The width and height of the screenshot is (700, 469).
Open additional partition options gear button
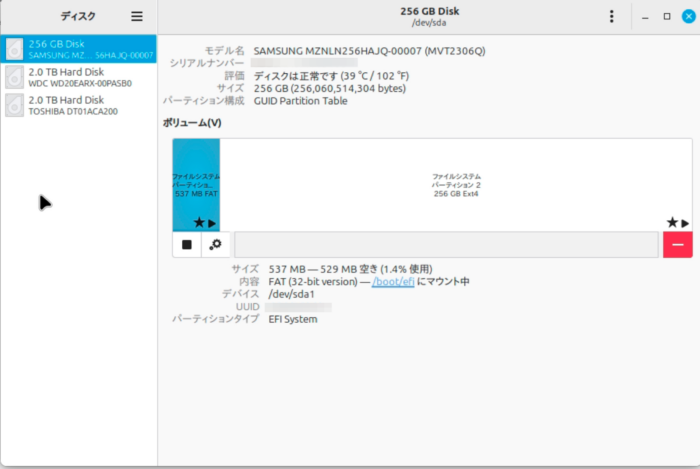click(x=214, y=244)
